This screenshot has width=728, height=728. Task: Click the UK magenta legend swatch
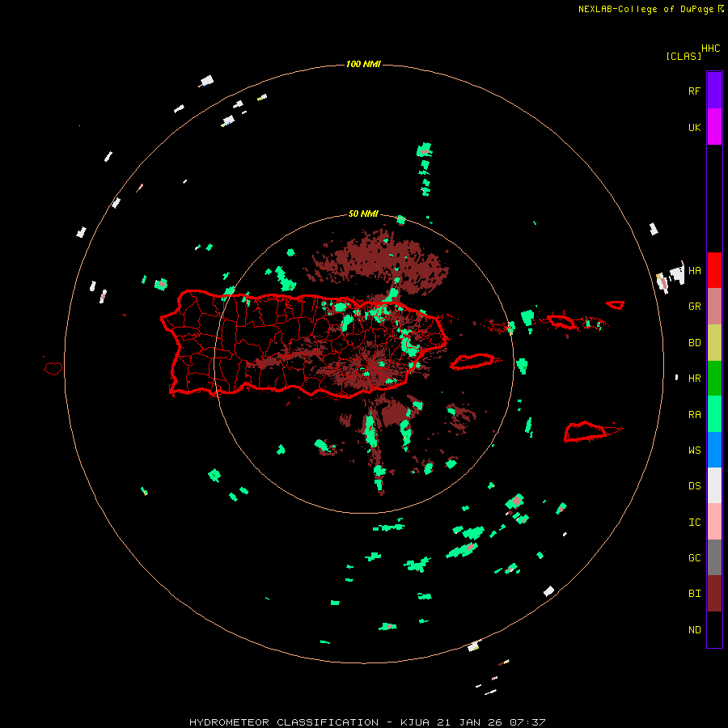[714, 127]
